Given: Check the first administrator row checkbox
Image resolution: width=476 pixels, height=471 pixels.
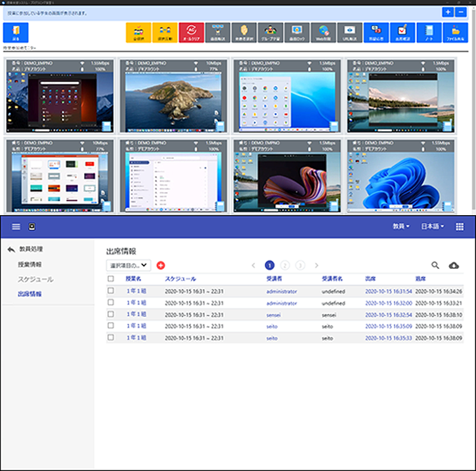Looking at the screenshot, I should pyautogui.click(x=111, y=291).
